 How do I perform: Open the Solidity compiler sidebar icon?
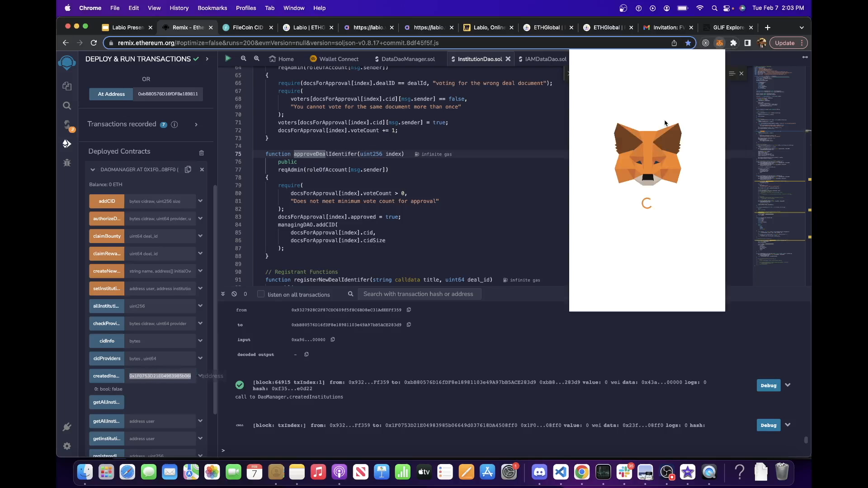tap(67, 125)
